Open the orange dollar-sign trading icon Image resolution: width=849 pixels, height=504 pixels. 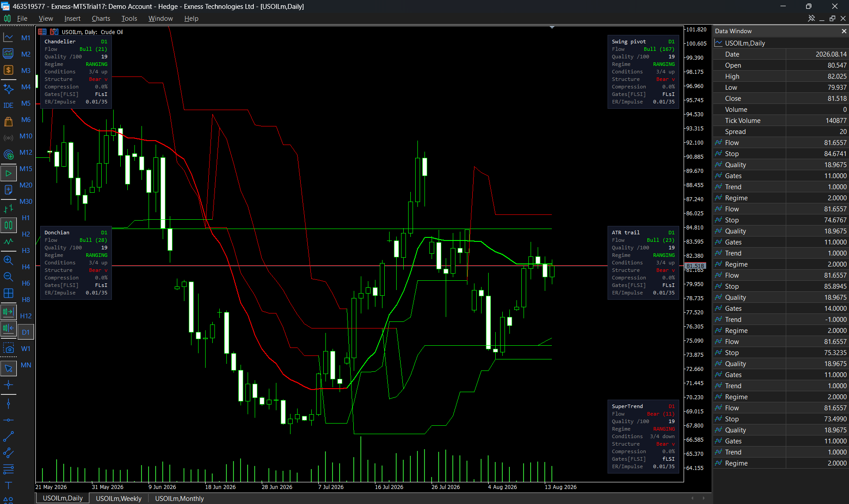8,70
